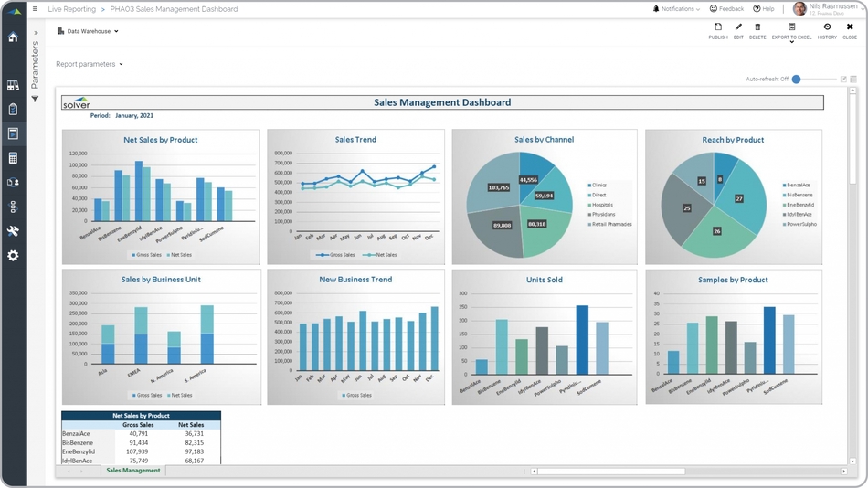Image resolution: width=868 pixels, height=488 pixels.
Task: Open the wrench tools icon in the sidebar
Action: pyautogui.click(x=13, y=231)
